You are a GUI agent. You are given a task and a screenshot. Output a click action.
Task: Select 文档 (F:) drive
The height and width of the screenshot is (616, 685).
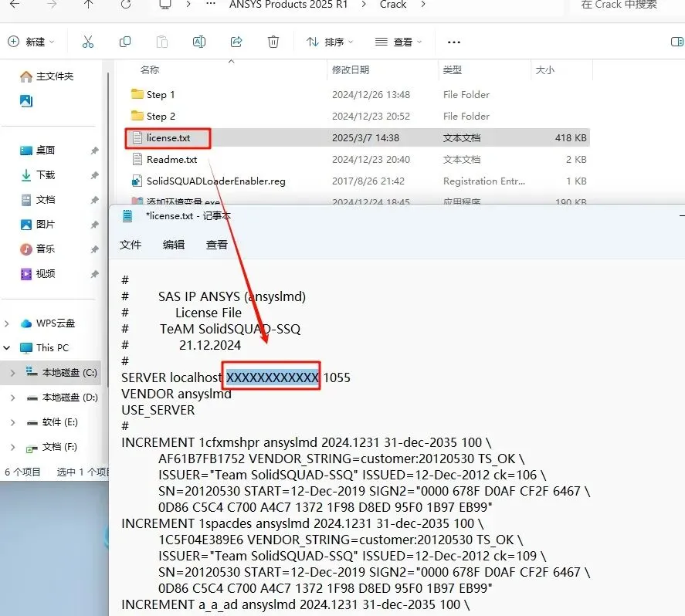click(52, 447)
